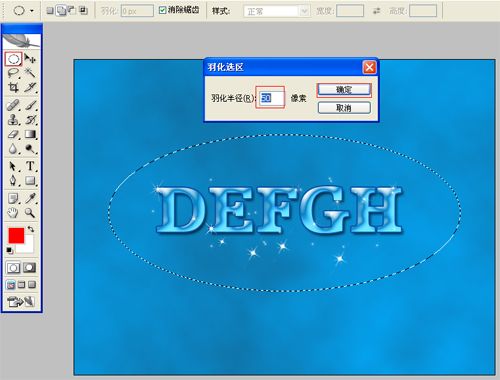Select the Pen tool

(x=13, y=180)
